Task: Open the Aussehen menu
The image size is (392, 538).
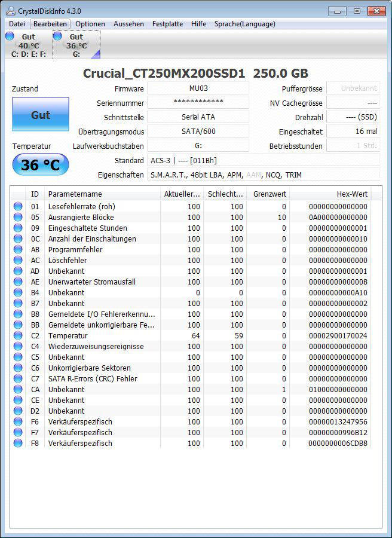Action: pyautogui.click(x=128, y=24)
